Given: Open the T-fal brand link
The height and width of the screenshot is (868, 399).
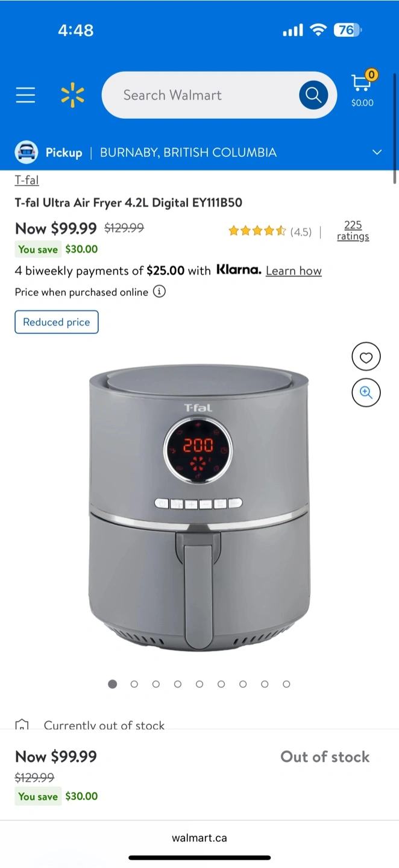Looking at the screenshot, I should point(27,180).
